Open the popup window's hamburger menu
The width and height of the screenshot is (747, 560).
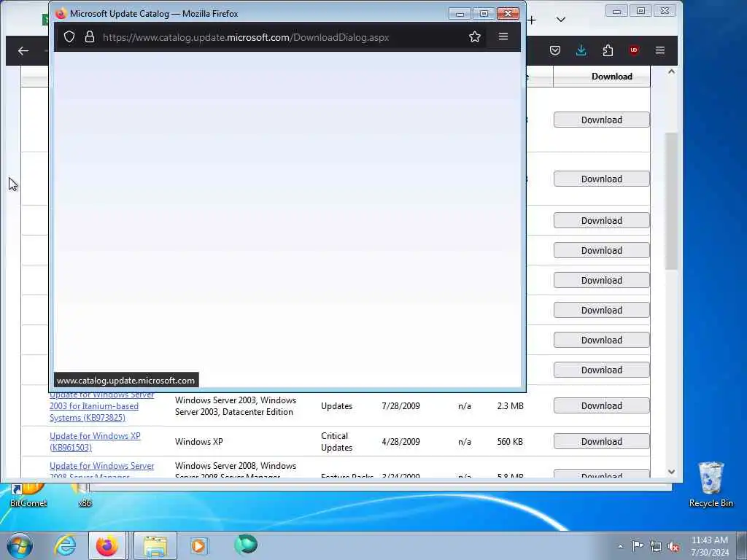pos(503,36)
